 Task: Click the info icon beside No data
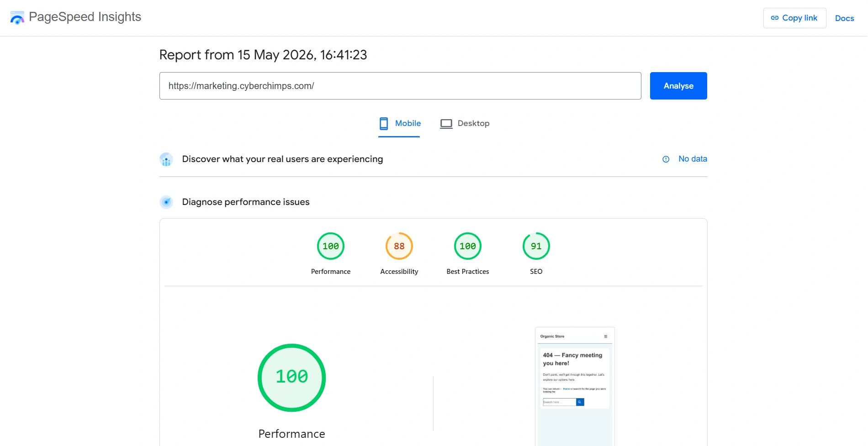click(666, 159)
